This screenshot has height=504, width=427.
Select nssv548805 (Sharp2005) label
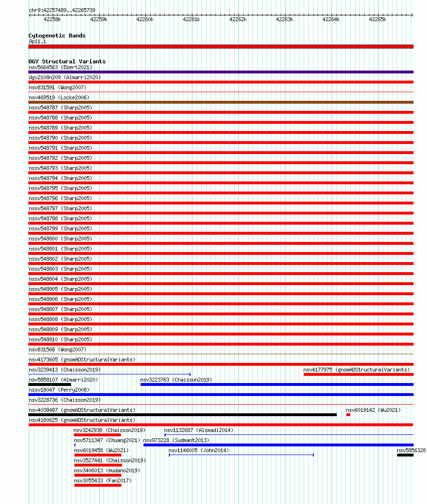[60, 289]
